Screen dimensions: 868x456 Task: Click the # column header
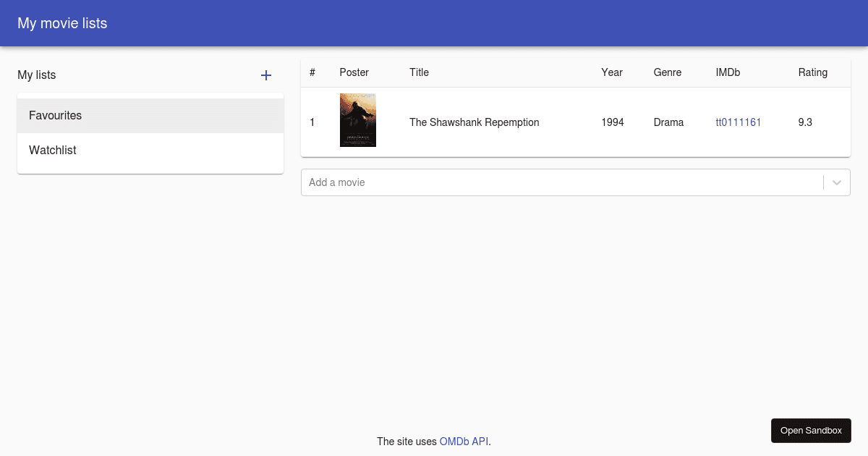(312, 72)
